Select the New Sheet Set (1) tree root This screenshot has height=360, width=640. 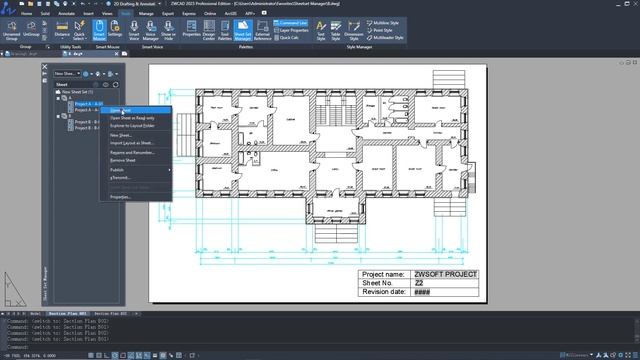(x=77, y=92)
